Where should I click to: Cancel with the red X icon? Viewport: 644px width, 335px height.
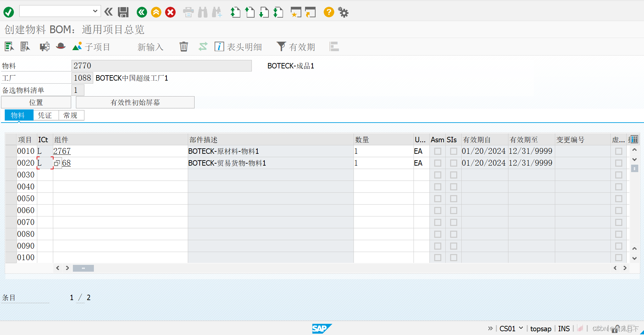(170, 13)
